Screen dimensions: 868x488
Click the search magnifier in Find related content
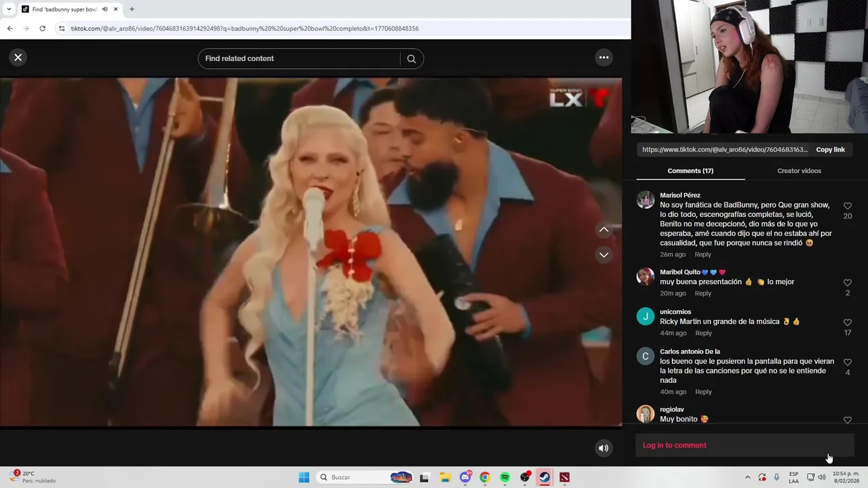click(411, 59)
